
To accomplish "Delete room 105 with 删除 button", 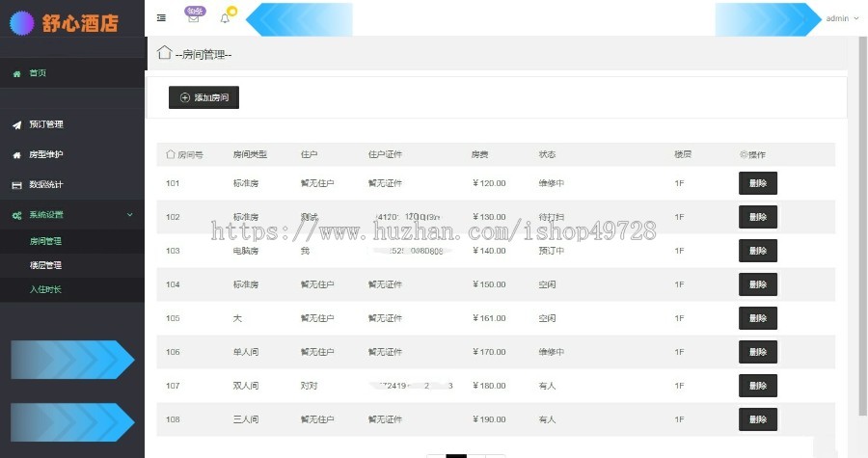I will pyautogui.click(x=758, y=318).
